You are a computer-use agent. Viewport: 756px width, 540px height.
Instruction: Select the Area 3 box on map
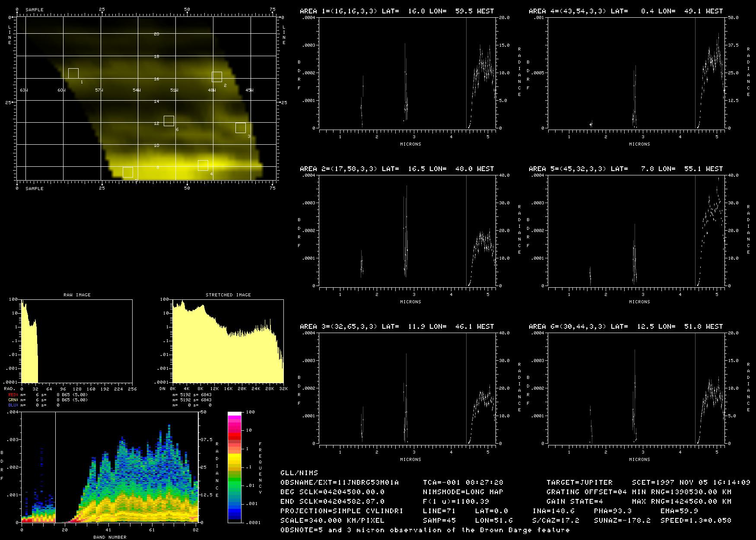tap(241, 128)
